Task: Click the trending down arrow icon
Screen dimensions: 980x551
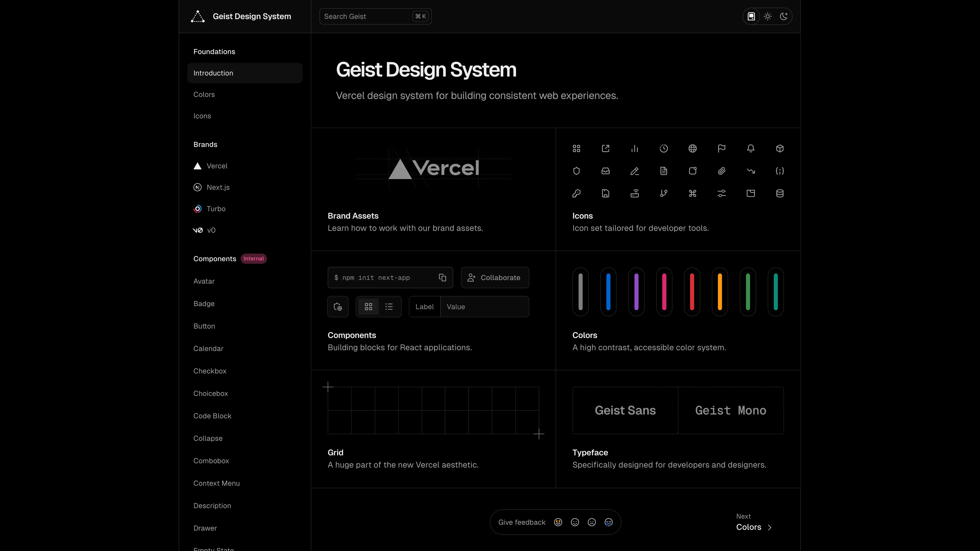Action: tap(751, 171)
